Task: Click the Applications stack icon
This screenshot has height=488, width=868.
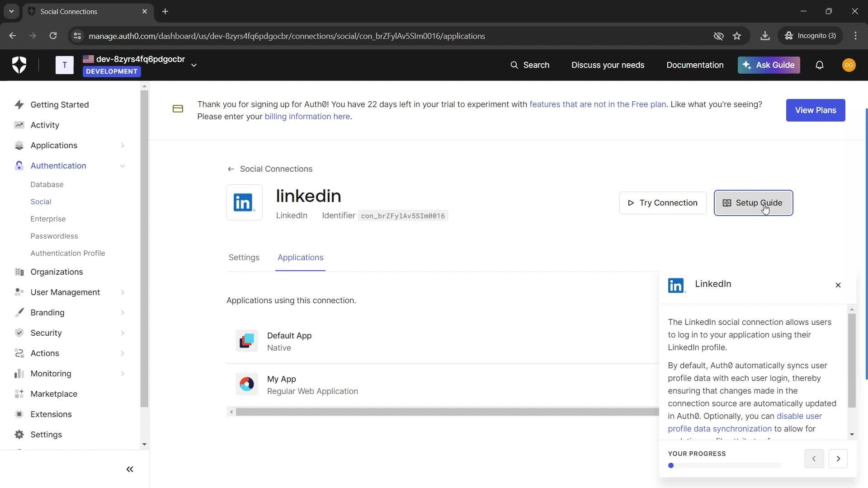Action: [x=19, y=145]
